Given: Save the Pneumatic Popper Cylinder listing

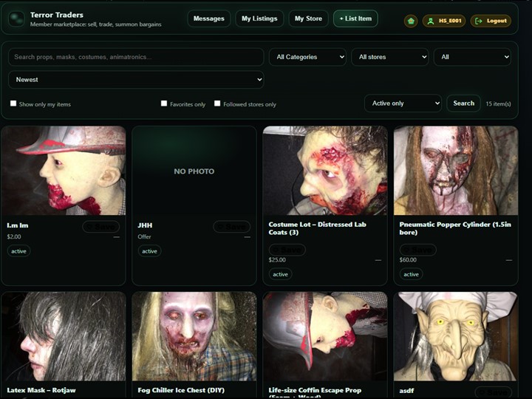Looking at the screenshot, I should tap(418, 250).
